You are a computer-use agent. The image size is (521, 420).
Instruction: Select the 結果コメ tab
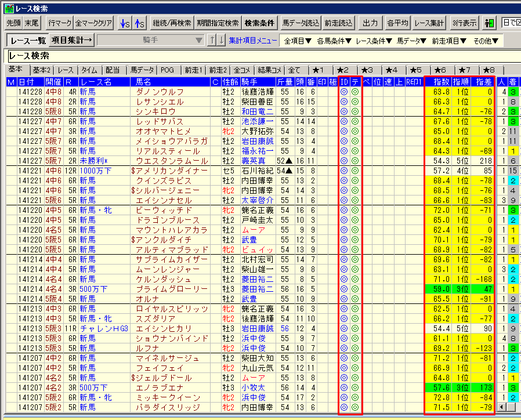pyautogui.click(x=269, y=70)
